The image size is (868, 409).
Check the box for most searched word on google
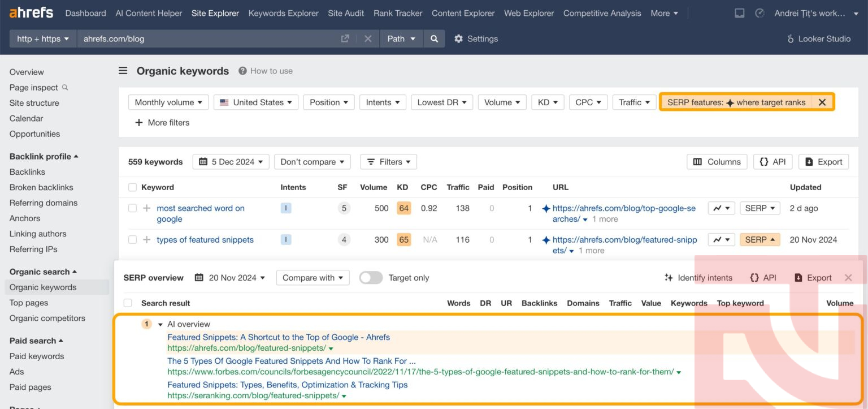click(132, 208)
